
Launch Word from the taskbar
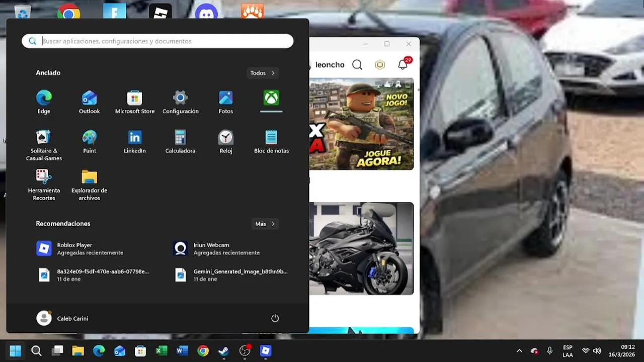coord(182,350)
